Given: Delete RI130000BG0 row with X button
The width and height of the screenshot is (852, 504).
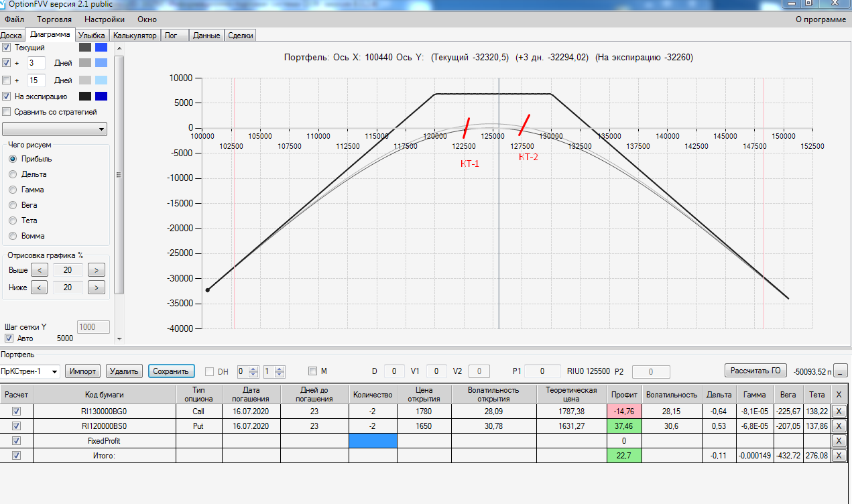Looking at the screenshot, I should [840, 411].
